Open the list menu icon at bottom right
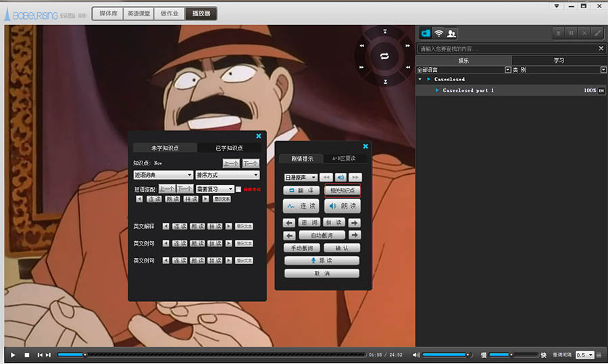The width and height of the screenshot is (608, 364). 599,355
